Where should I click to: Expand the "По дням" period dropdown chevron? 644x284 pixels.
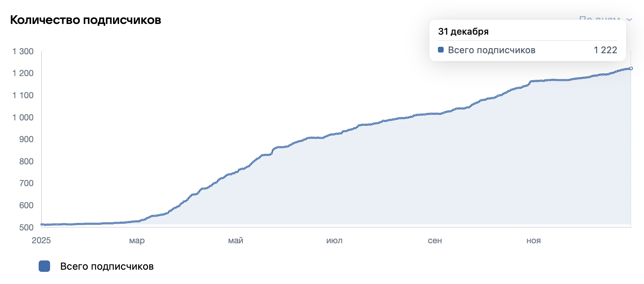pyautogui.click(x=629, y=19)
